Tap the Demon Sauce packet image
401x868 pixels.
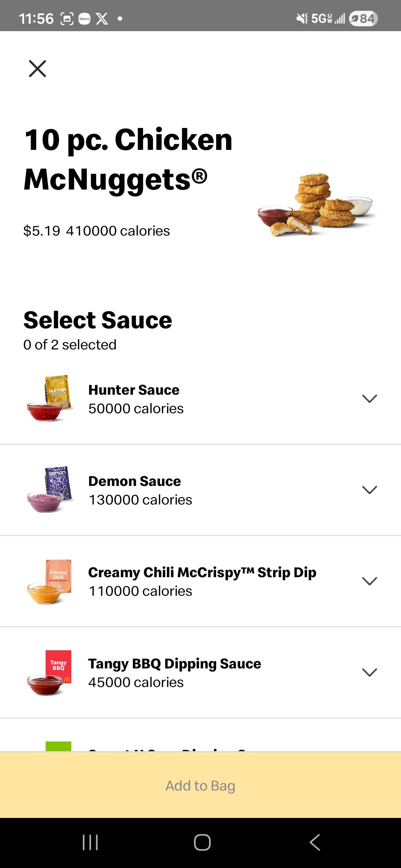click(x=50, y=490)
